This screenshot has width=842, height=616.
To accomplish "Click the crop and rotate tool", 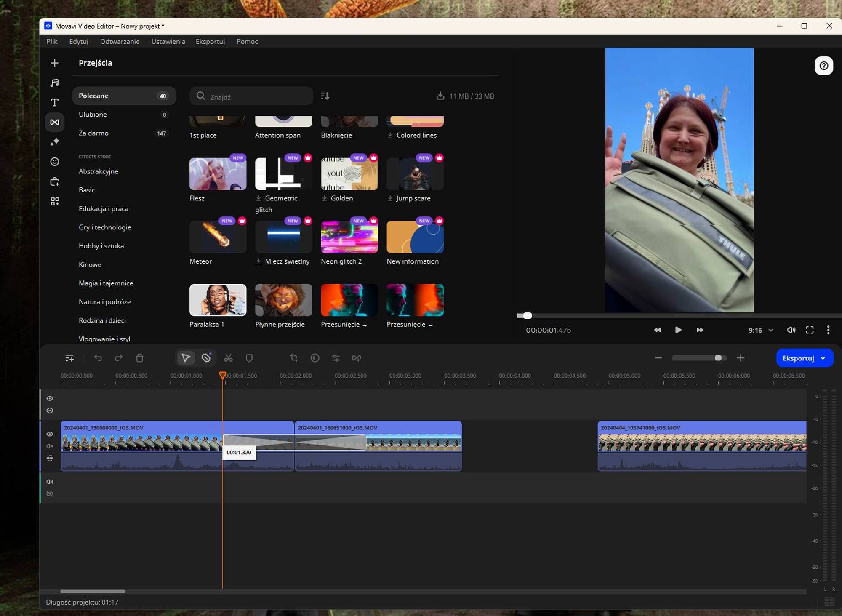I will (x=294, y=358).
